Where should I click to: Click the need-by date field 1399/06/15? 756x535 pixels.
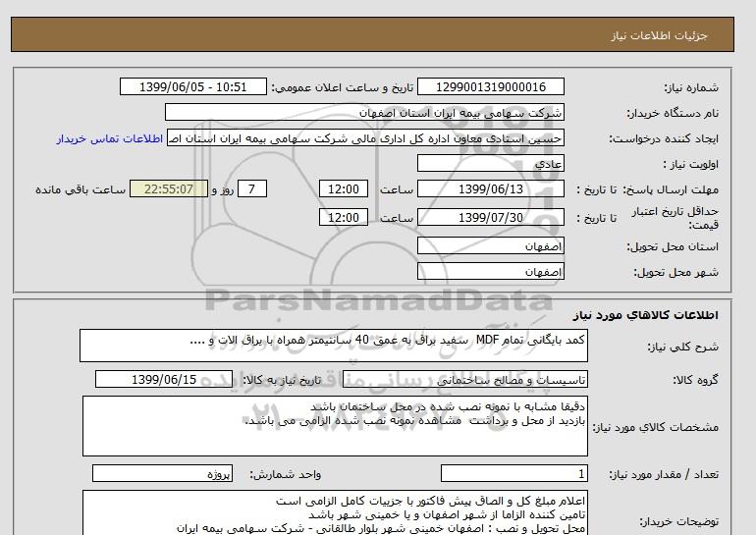coord(164,379)
